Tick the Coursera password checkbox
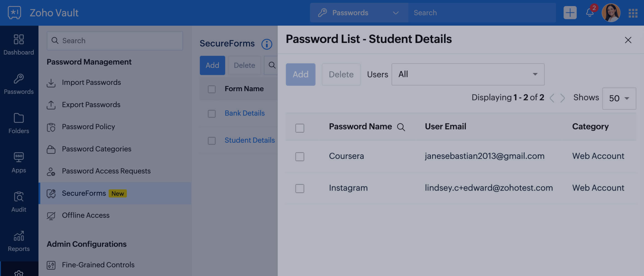The image size is (644, 276). pos(300,156)
